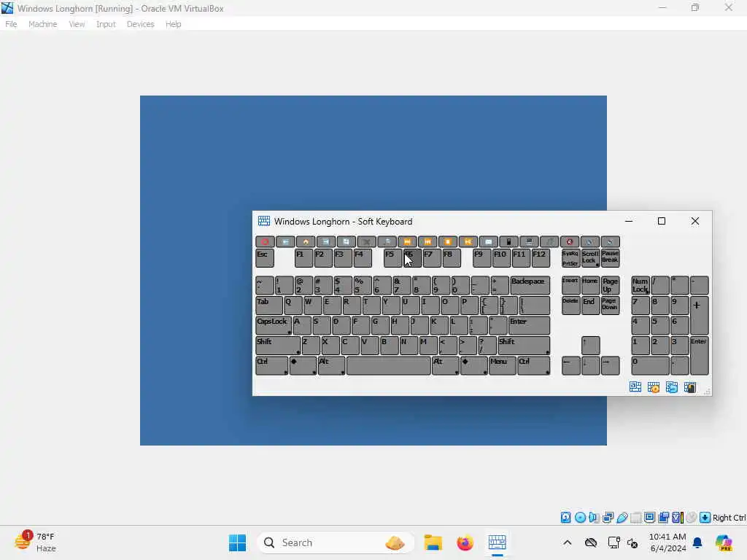
Task: Click the orange square Stop media key
Action: pos(448,241)
